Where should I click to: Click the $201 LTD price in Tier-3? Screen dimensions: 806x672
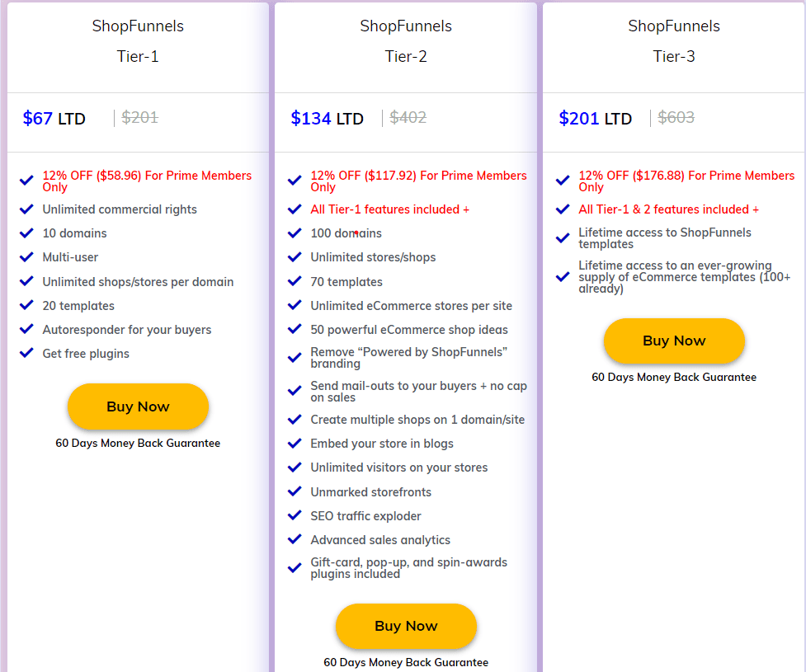596,118
